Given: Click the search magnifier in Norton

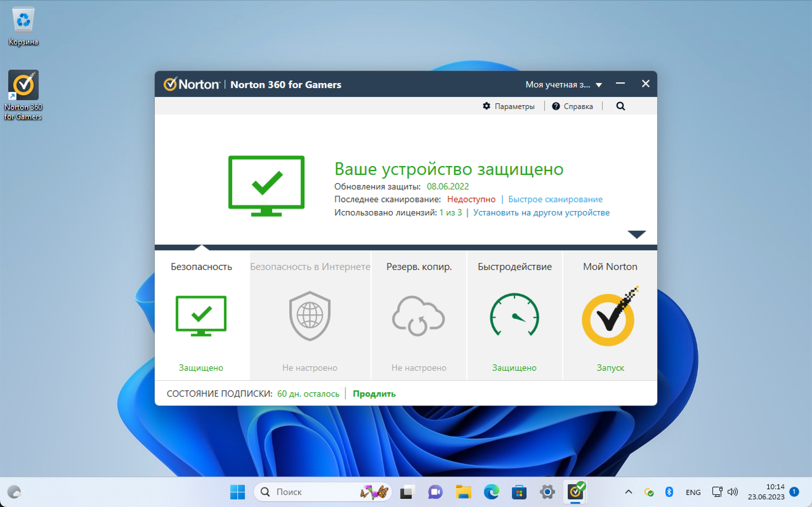Looking at the screenshot, I should point(620,106).
